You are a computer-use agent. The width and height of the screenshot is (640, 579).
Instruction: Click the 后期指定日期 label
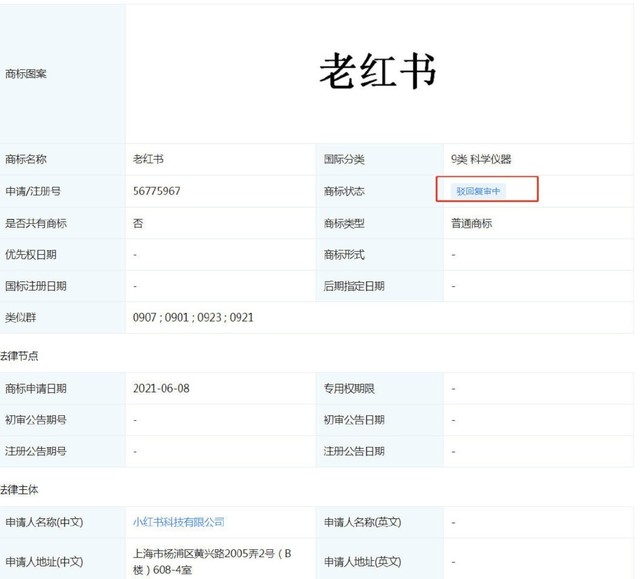354,286
